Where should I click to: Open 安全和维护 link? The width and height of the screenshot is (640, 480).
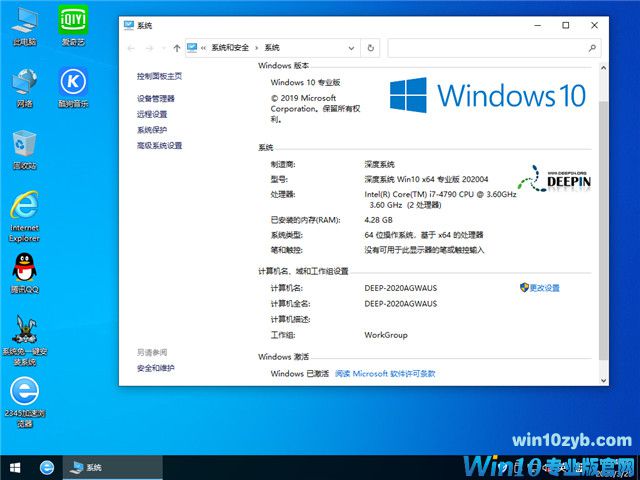(x=156, y=368)
